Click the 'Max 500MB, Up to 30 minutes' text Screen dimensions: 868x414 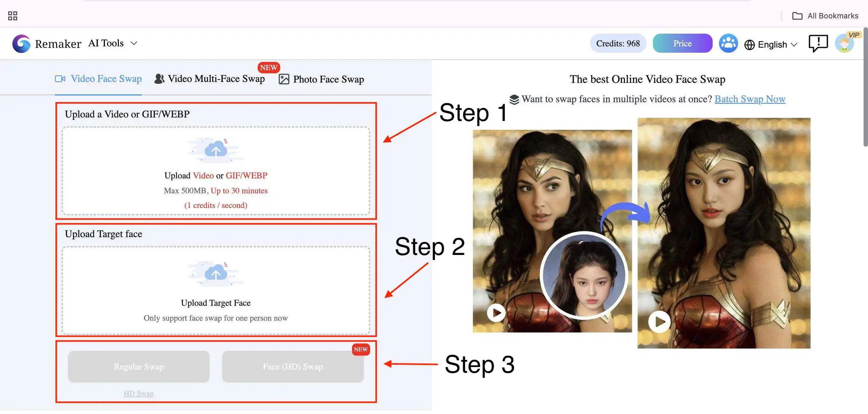[216, 191]
